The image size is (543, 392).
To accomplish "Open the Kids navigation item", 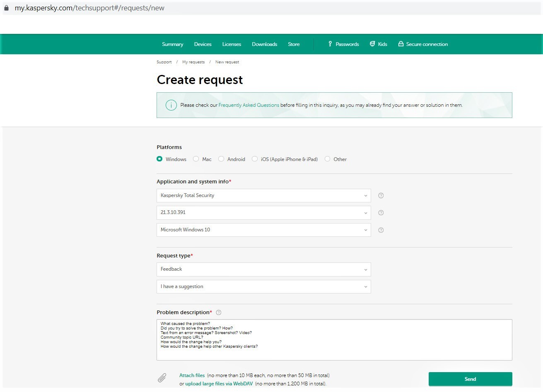I will [379, 44].
